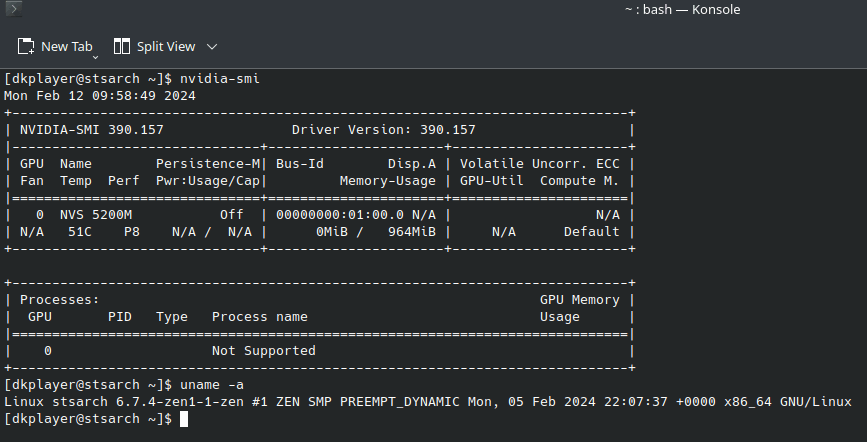Open a New Tab via its label
867x442 pixels.
67,46
